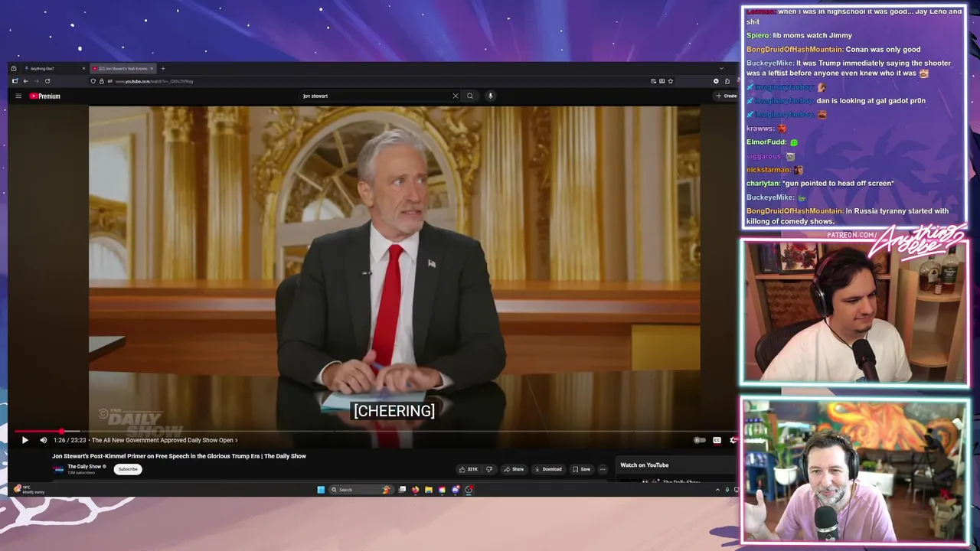Click charlytan's 'gun pointed to head' message

coord(820,183)
